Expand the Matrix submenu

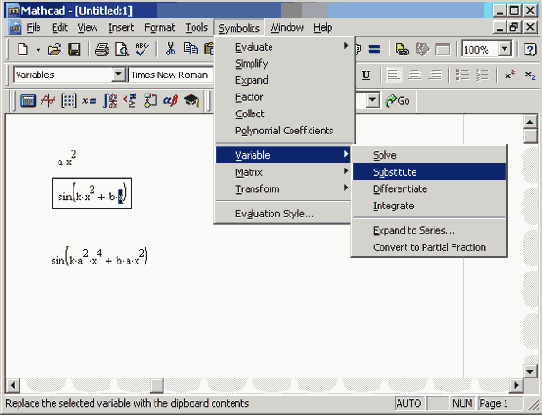point(283,172)
